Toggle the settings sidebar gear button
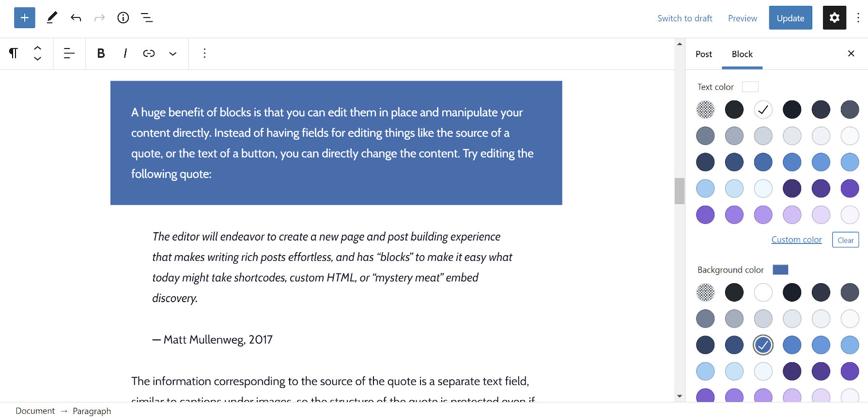The image size is (868, 417). tap(834, 18)
